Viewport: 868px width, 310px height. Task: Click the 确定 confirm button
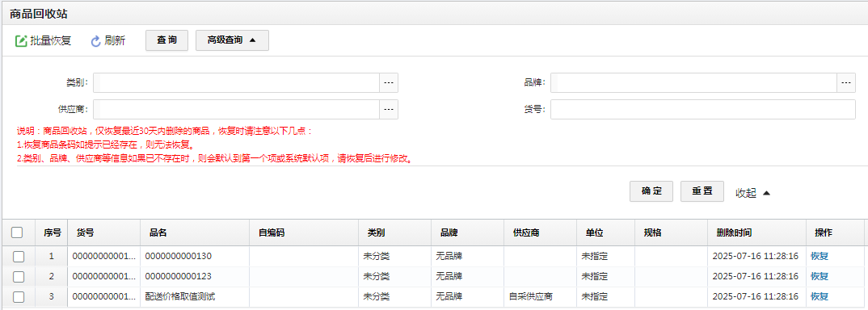click(x=651, y=191)
